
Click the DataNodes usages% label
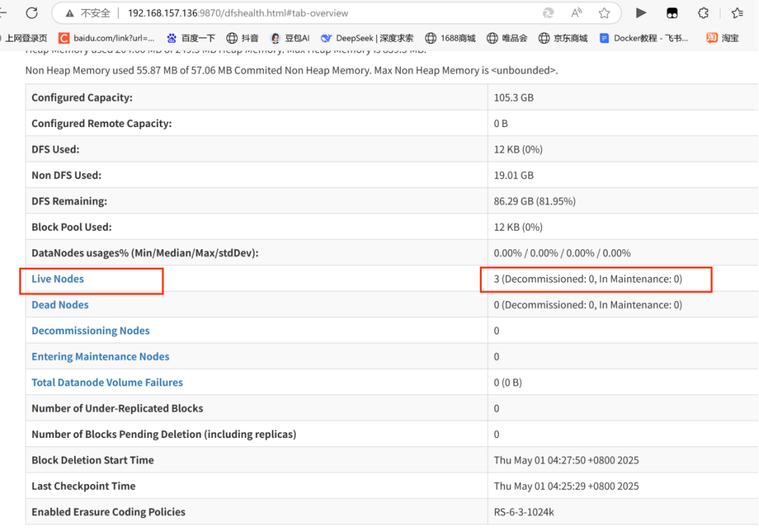point(145,253)
